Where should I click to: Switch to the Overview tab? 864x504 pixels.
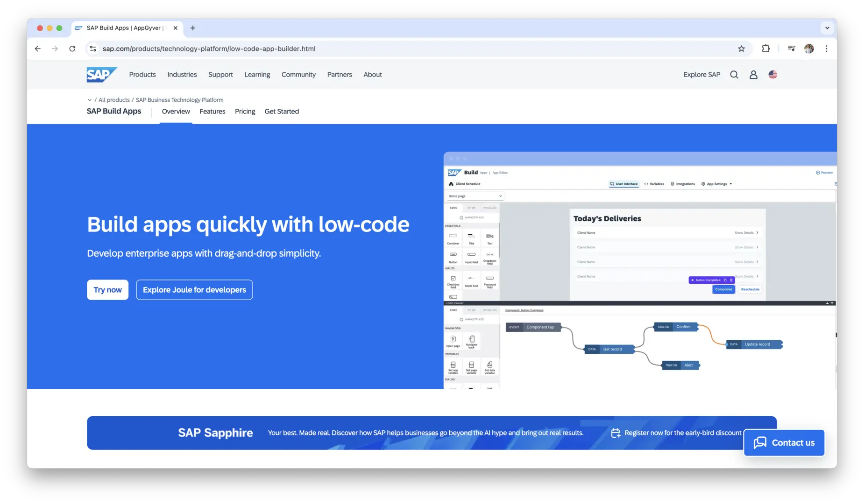(x=176, y=112)
